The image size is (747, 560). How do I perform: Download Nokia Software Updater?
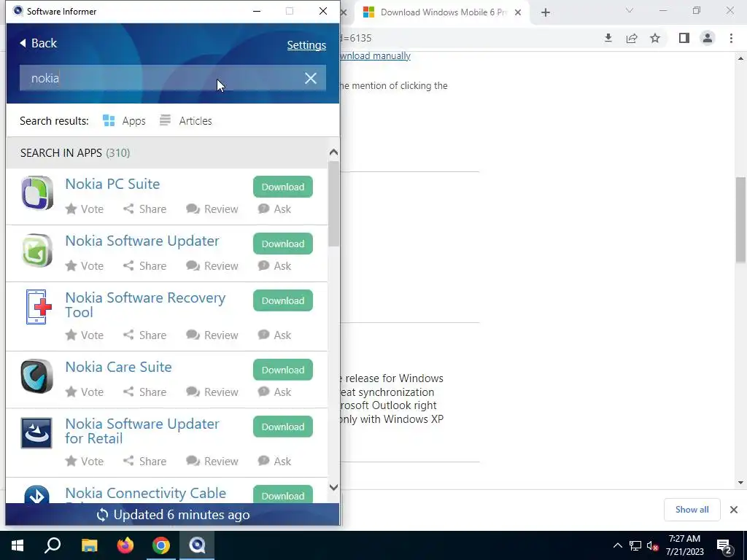(x=283, y=244)
